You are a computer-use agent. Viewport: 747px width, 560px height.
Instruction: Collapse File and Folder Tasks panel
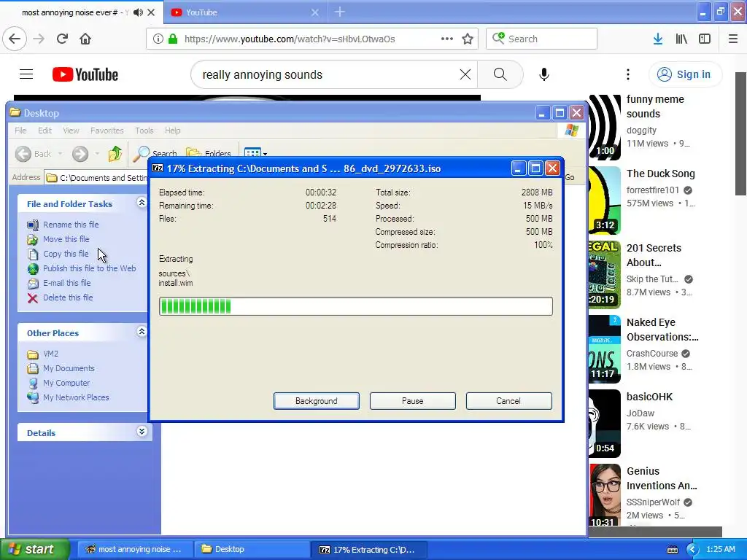click(142, 203)
